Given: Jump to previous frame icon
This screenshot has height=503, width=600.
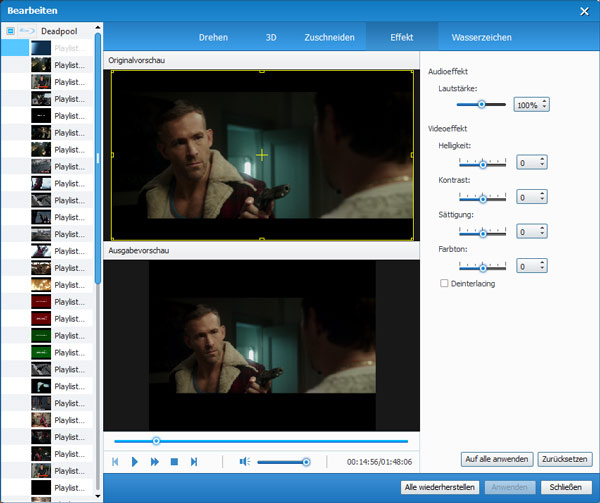Looking at the screenshot, I should tap(116, 461).
